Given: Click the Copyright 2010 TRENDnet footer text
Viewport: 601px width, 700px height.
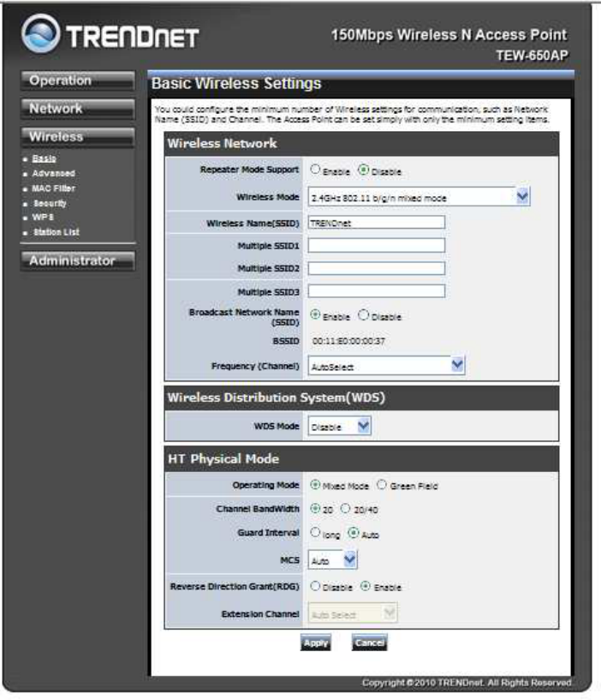Looking at the screenshot, I should click(467, 683).
